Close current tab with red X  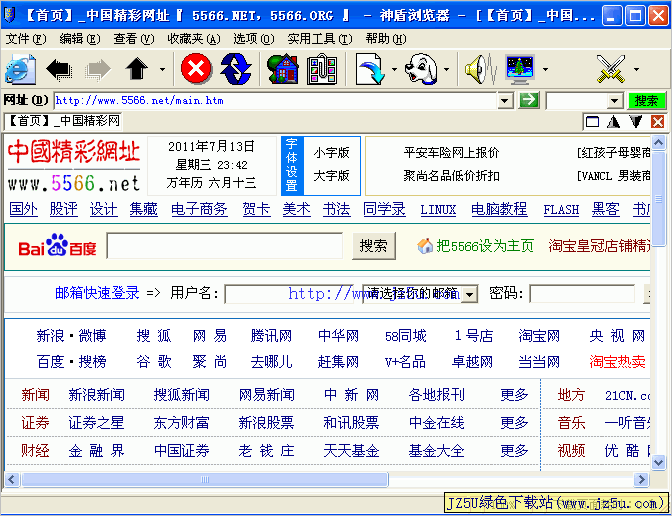[x=657, y=122]
